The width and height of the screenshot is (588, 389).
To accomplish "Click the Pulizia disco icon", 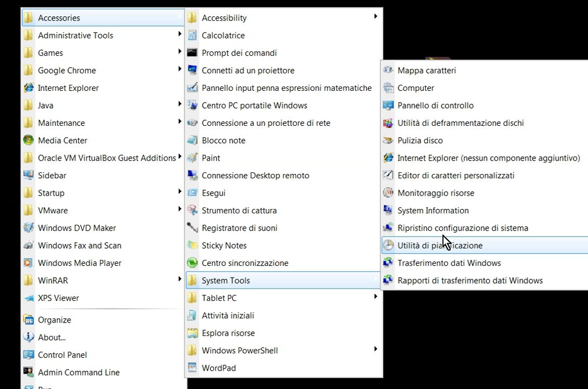I will 388,140.
